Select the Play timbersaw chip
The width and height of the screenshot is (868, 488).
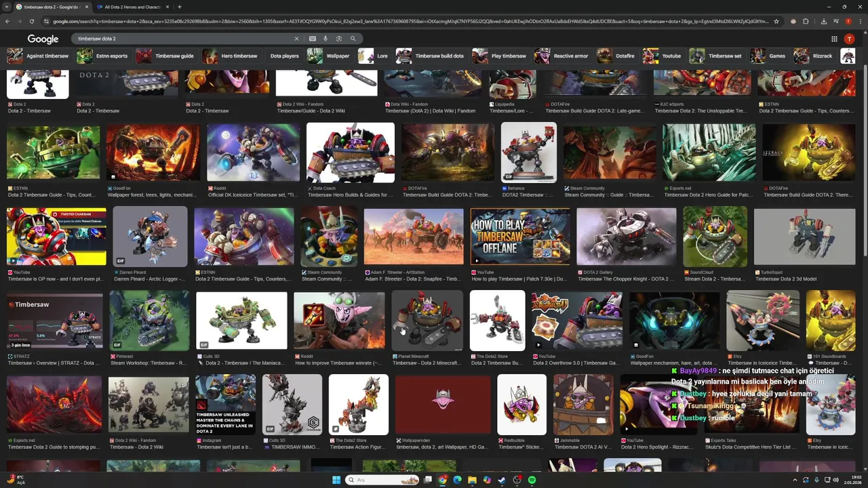pyautogui.click(x=500, y=56)
